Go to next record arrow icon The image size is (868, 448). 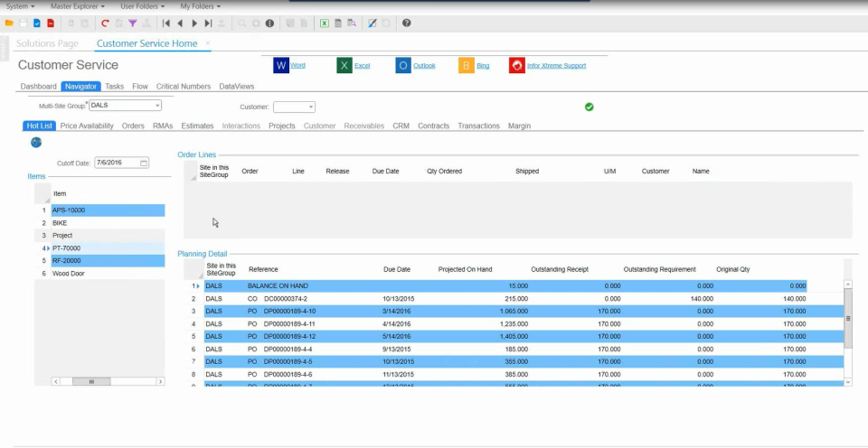click(194, 23)
